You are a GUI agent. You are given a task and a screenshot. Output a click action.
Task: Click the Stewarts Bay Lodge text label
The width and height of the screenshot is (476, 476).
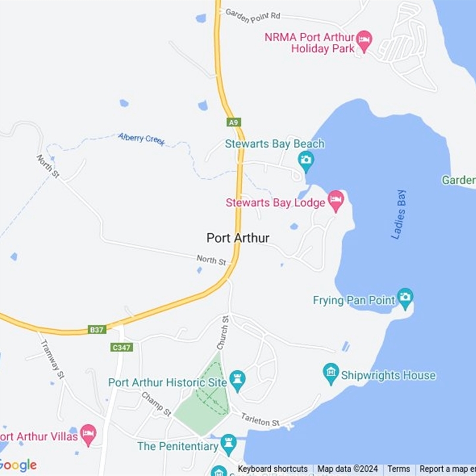point(275,203)
